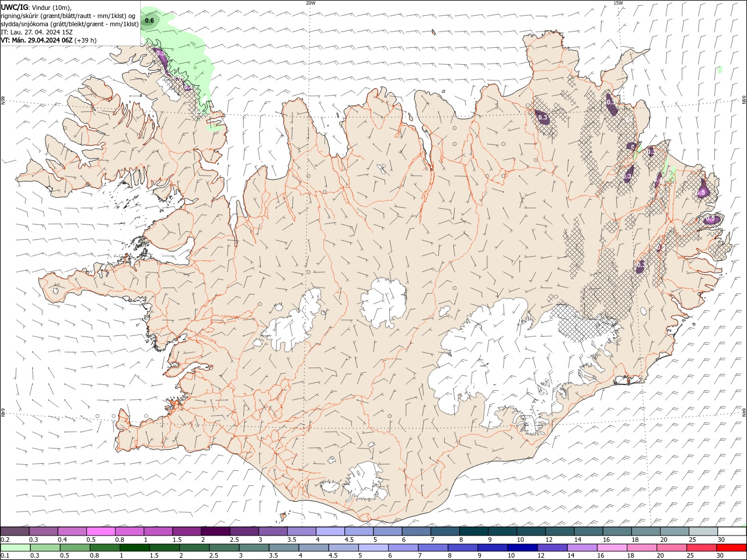Click the 'VT: Mán. 29.04.2024 06Z (+39 h)' line

tap(49, 40)
